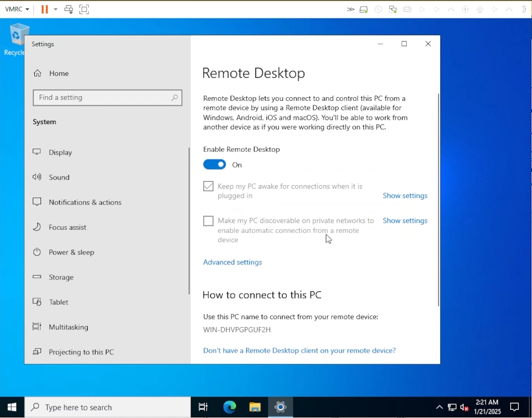Show hidden icons in the system tray
The image size is (532, 418).
(439, 407)
